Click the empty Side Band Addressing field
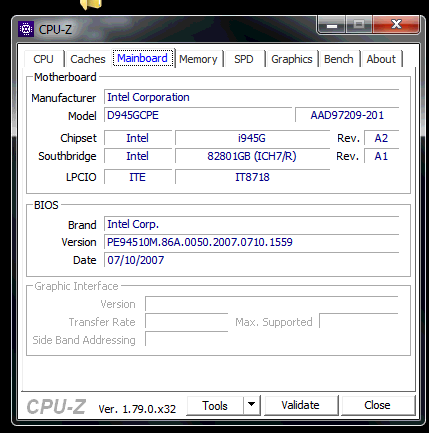This screenshot has width=429, height=433. coord(187,340)
